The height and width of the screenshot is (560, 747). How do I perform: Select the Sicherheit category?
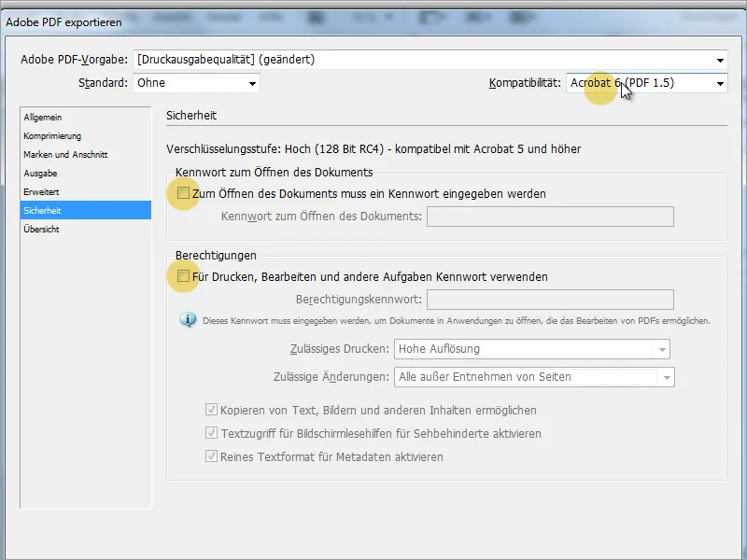coord(86,211)
